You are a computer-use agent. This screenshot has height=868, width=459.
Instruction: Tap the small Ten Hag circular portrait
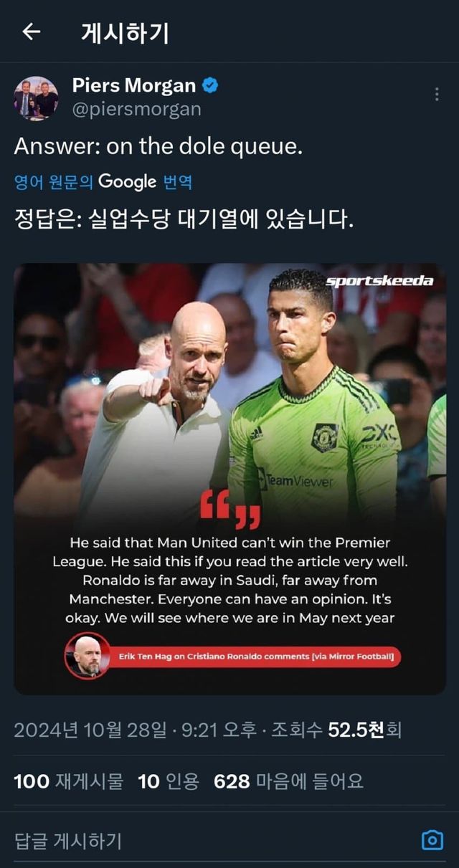coord(87,656)
